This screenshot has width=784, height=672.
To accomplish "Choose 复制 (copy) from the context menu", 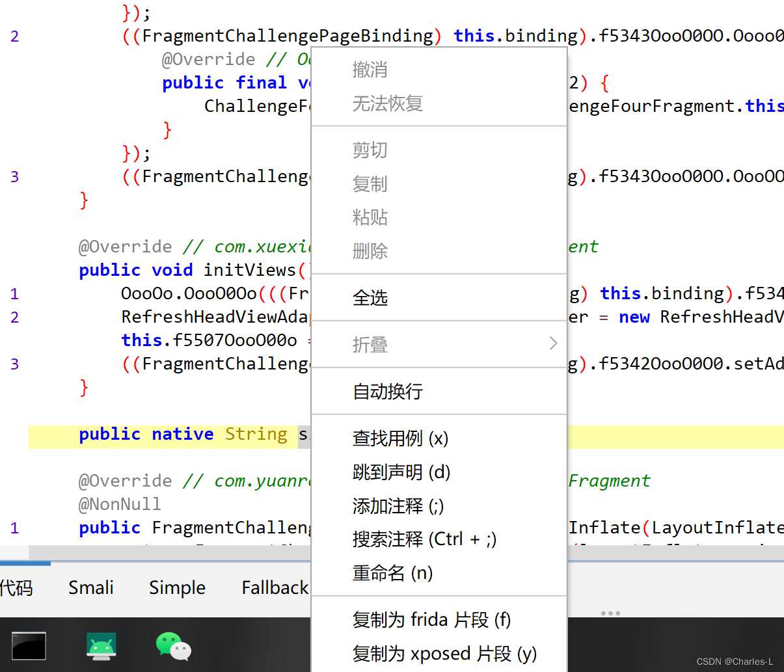I will pyautogui.click(x=370, y=184).
